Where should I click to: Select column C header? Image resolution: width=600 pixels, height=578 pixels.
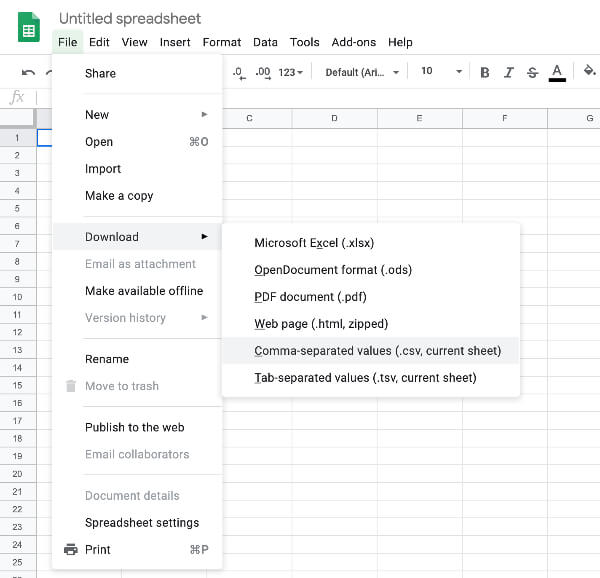(249, 118)
